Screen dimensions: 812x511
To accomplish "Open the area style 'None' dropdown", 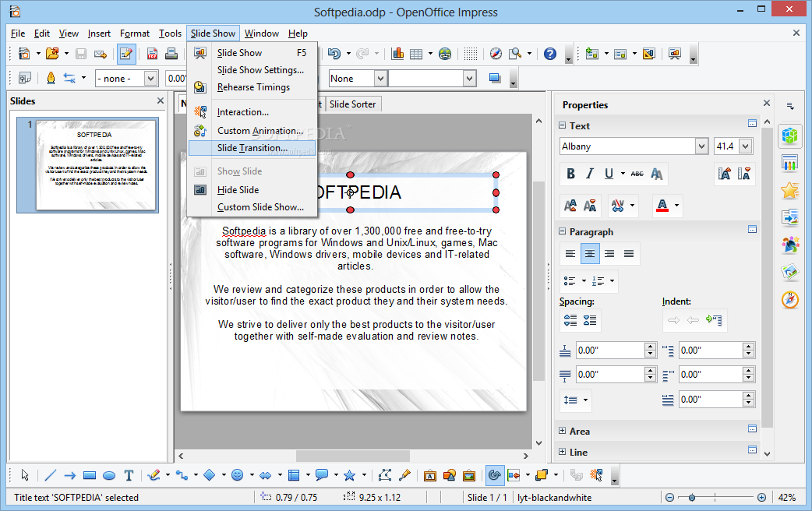I will click(x=380, y=79).
